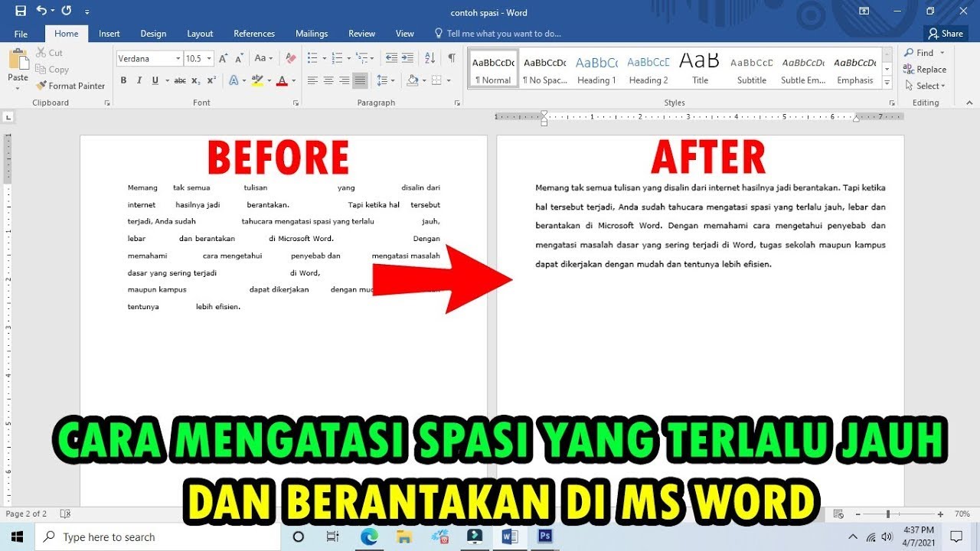Toggle Show/Hide paragraph marks
This screenshot has width=980, height=551.
click(452, 58)
